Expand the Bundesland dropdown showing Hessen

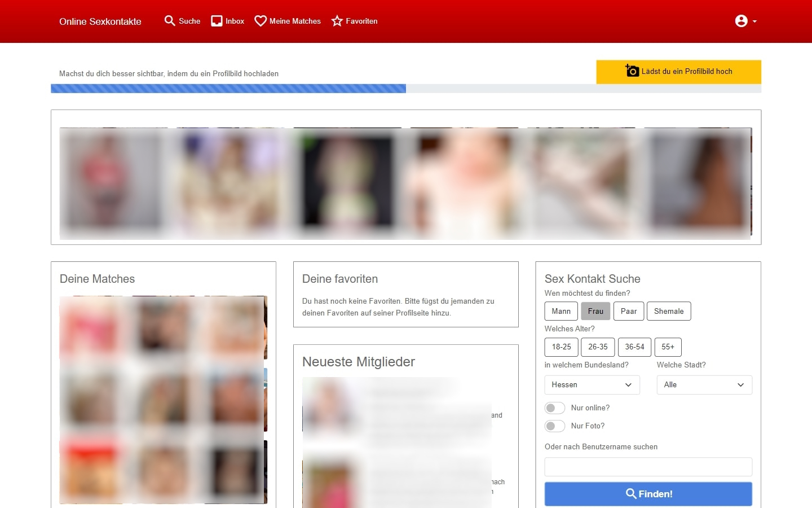pyautogui.click(x=592, y=385)
